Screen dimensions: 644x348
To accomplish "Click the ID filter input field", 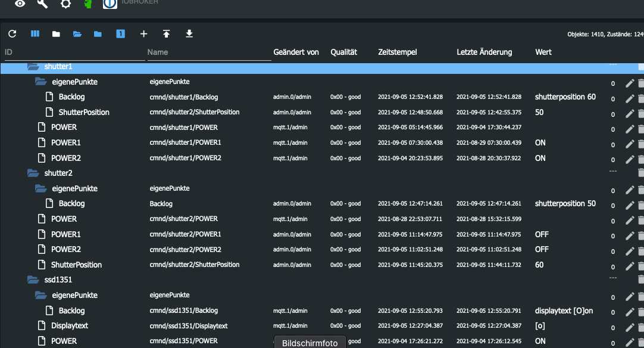I will (x=71, y=52).
